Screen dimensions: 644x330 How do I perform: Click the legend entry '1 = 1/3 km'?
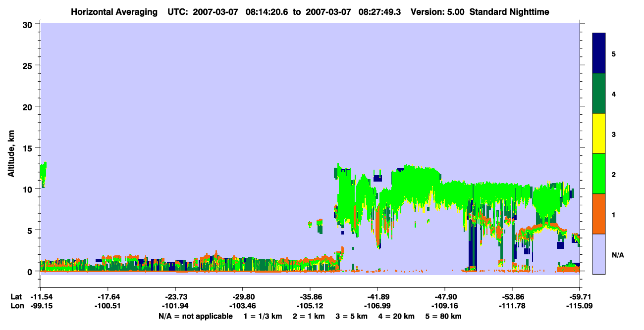tap(263, 316)
